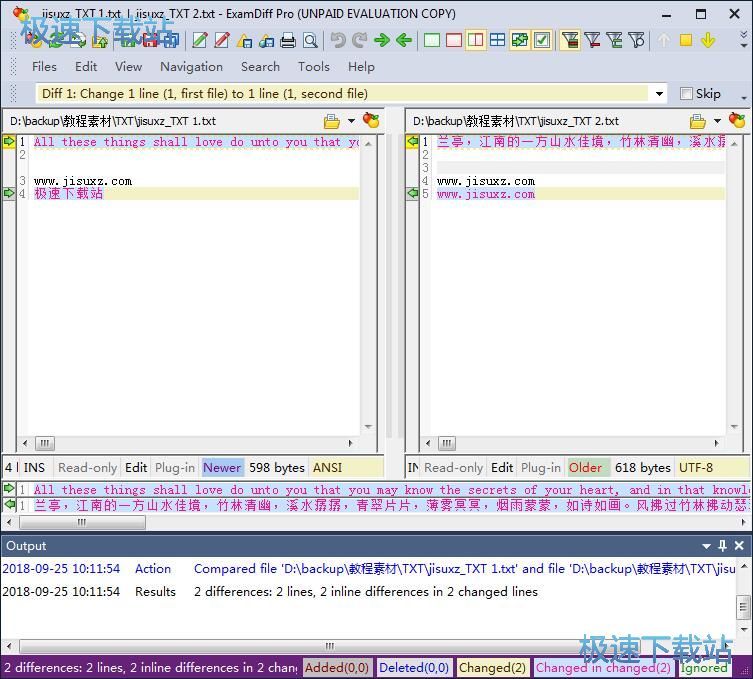Close the Output panel
This screenshot has width=753, height=679.
tap(739, 546)
